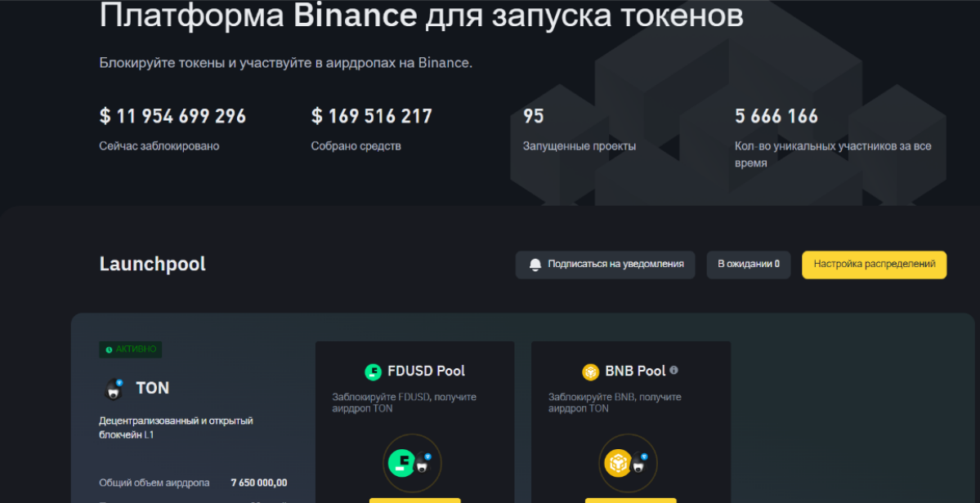The height and width of the screenshot is (503, 980).
Task: Click the Общий объем аирдропа label
Action: click(154, 483)
